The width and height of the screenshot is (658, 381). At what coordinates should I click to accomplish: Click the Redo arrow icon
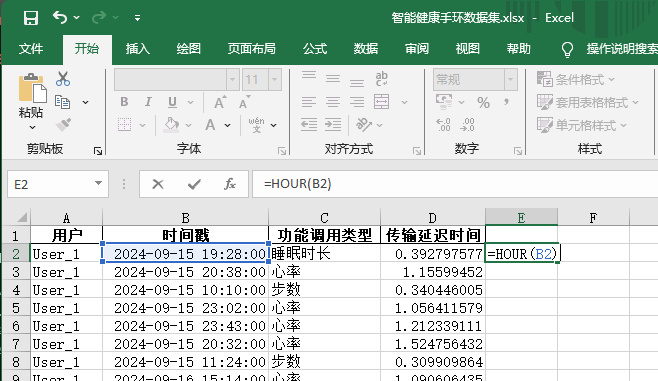pyautogui.click(x=99, y=17)
